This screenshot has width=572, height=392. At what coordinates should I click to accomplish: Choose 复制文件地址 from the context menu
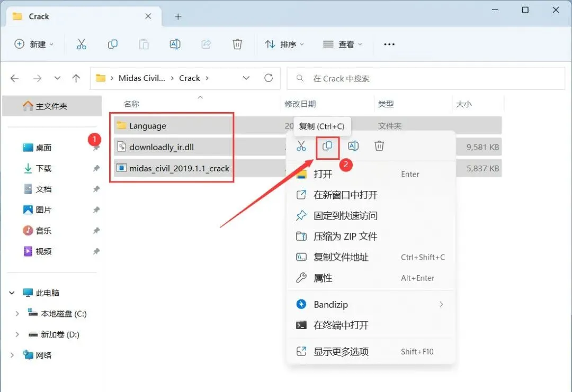point(371,257)
